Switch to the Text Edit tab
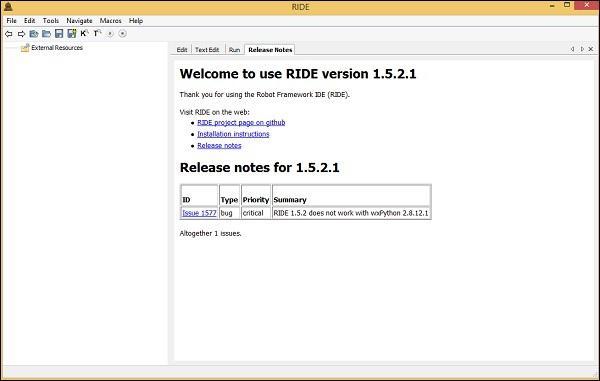 pyautogui.click(x=207, y=50)
